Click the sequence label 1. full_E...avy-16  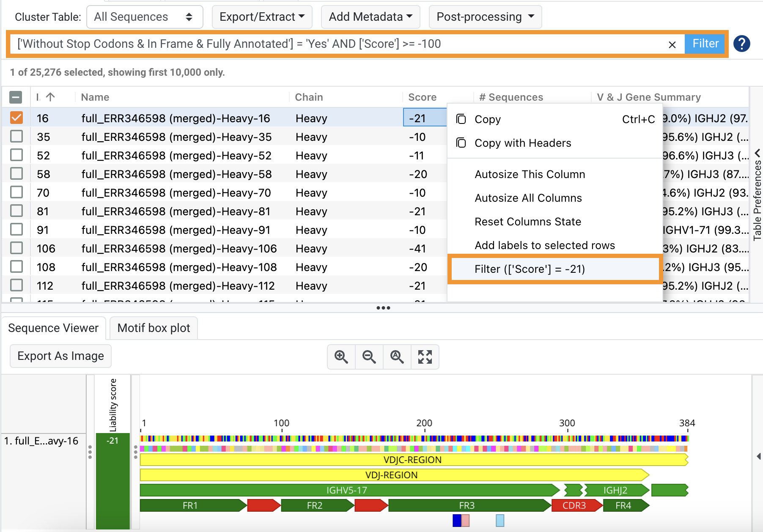41,441
